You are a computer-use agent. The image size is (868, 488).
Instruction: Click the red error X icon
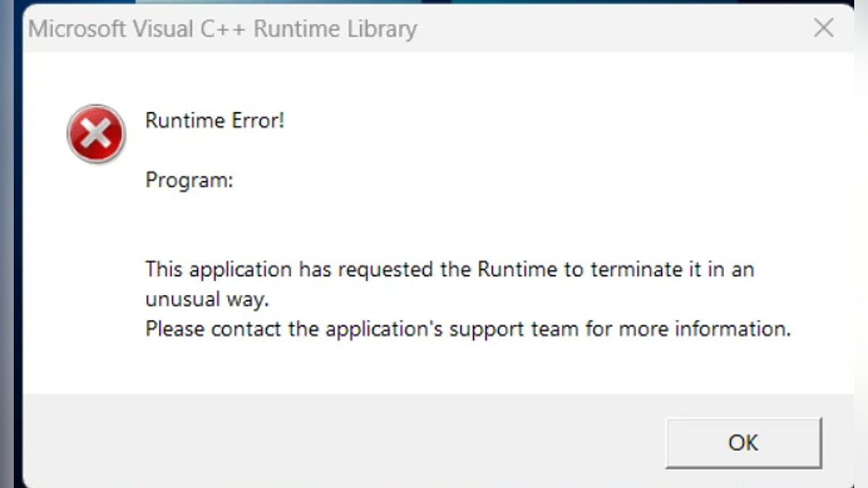coord(96,134)
